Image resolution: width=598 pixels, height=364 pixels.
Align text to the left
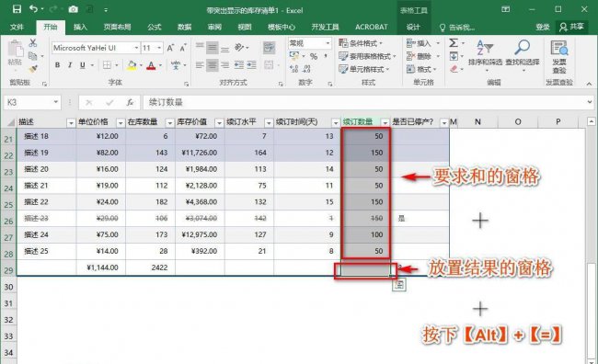tap(200, 65)
